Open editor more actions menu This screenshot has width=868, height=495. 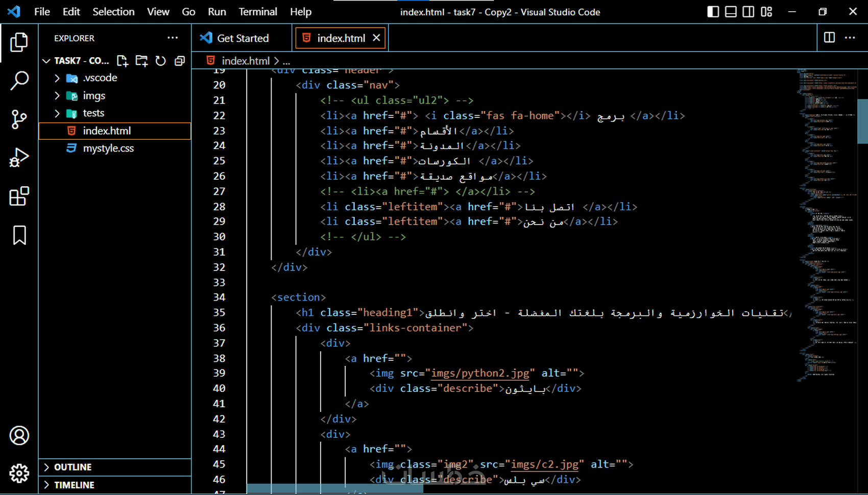(850, 37)
